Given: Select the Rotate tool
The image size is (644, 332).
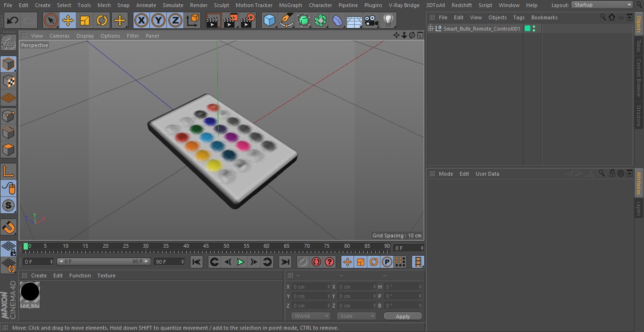Looking at the screenshot, I should click(x=102, y=20).
